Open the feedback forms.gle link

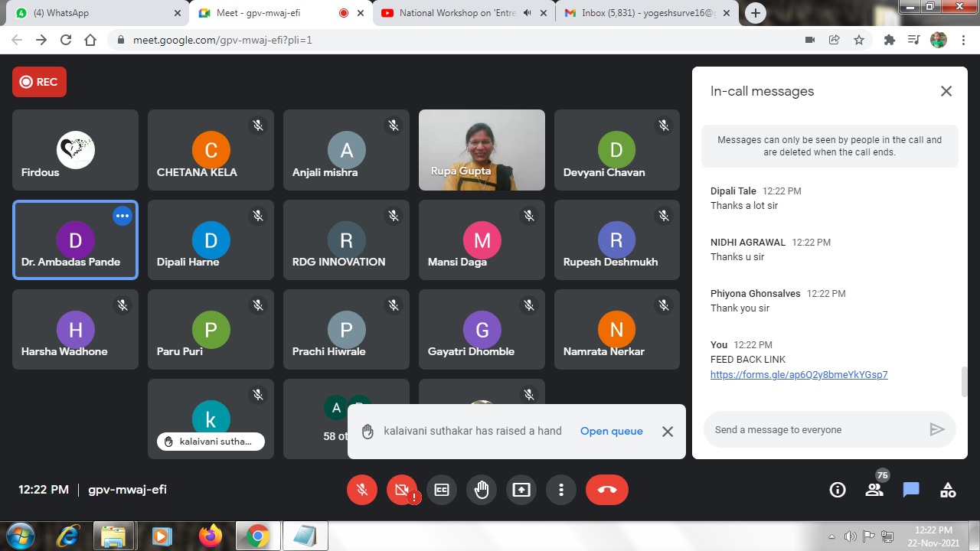click(799, 375)
